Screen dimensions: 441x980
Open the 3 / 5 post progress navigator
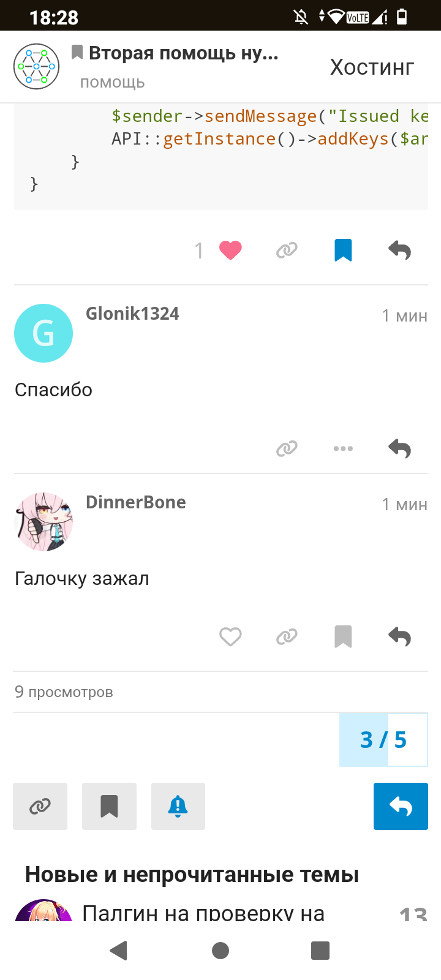click(383, 740)
